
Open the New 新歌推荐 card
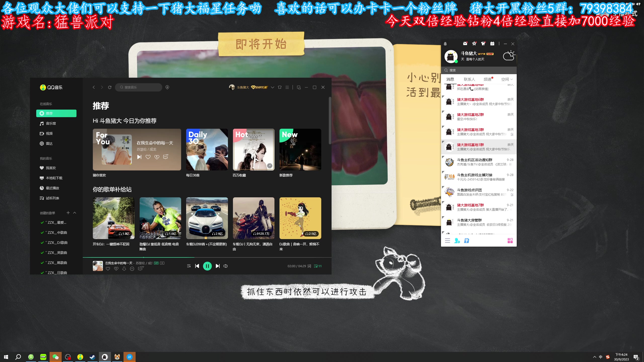pos(300,150)
